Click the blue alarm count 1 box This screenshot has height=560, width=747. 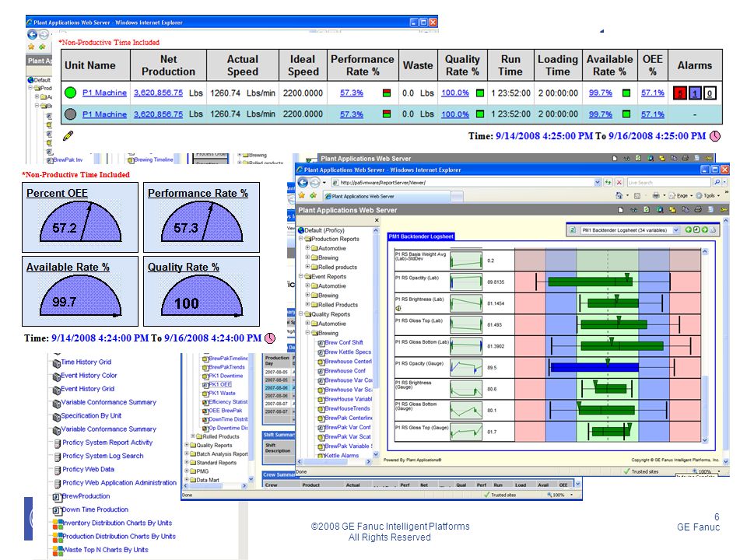695,93
